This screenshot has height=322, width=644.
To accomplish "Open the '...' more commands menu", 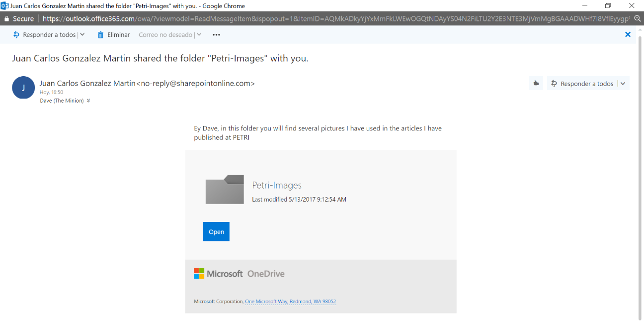I will (216, 34).
